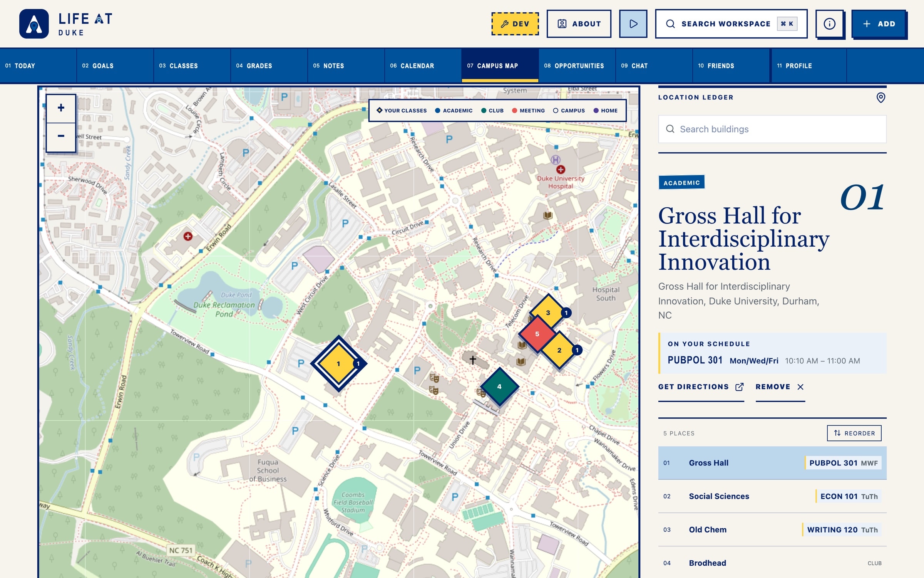Zoom out on the map
Image resolution: width=924 pixels, height=578 pixels.
coord(61,137)
